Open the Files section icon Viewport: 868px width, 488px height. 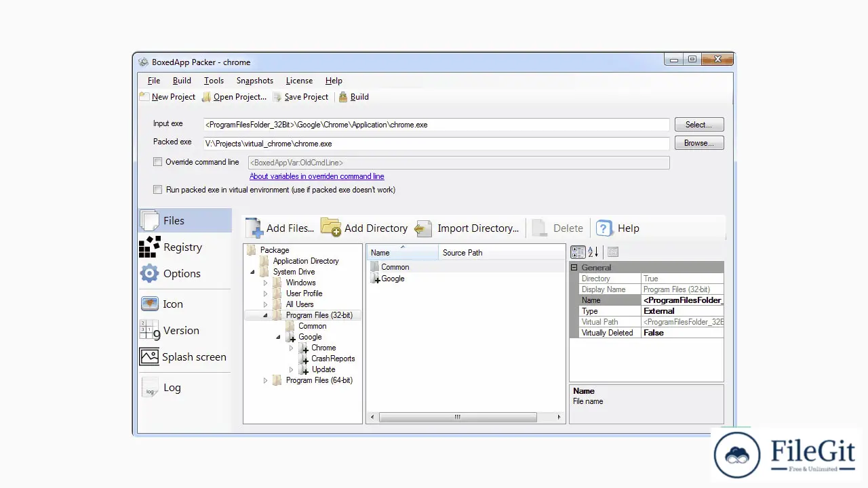(x=150, y=220)
